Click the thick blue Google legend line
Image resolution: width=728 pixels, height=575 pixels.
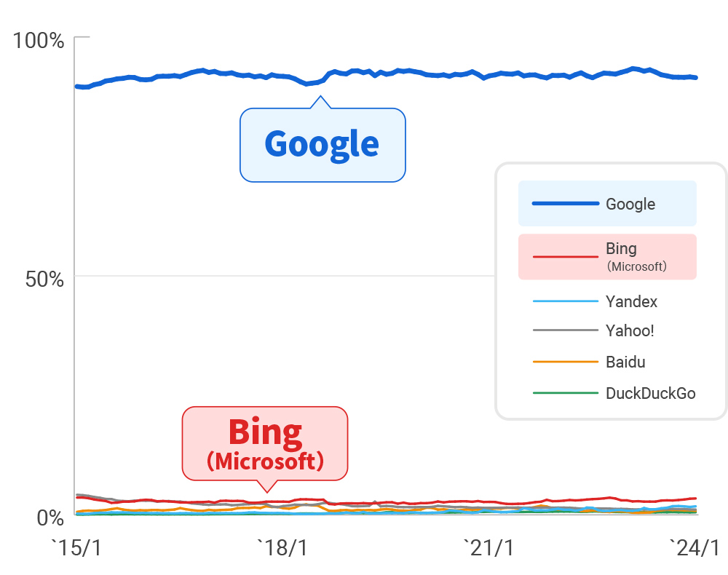pos(565,204)
